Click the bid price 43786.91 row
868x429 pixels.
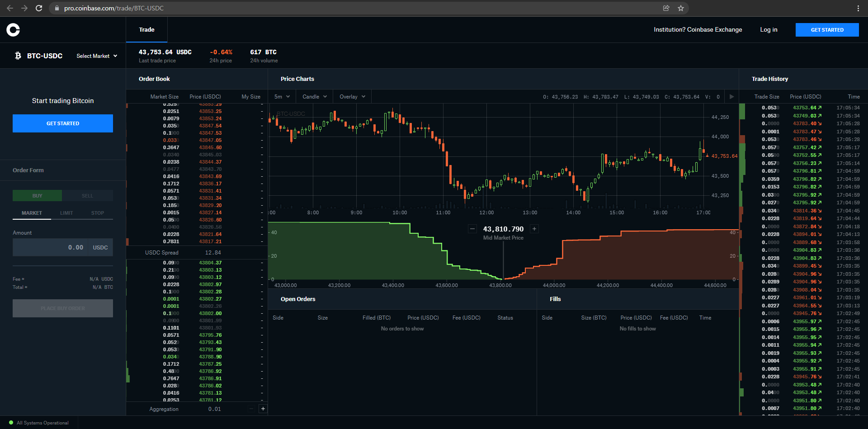click(x=197, y=378)
